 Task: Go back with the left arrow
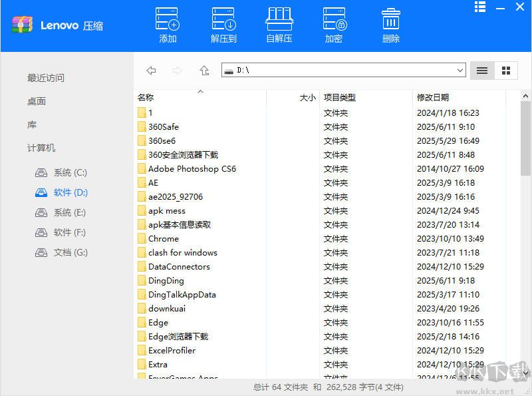(x=151, y=71)
